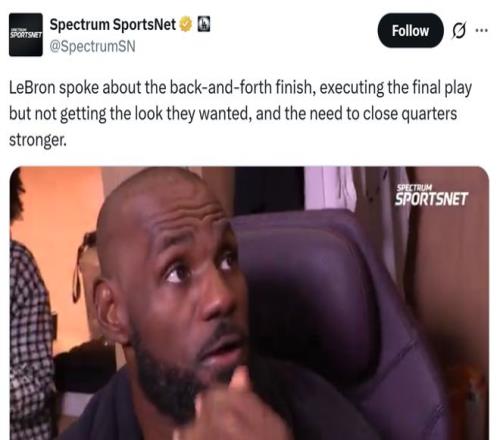Viewport: 500px width, 440px height.
Task: Click the word "LeBron" in tweet text
Action: click(x=32, y=88)
